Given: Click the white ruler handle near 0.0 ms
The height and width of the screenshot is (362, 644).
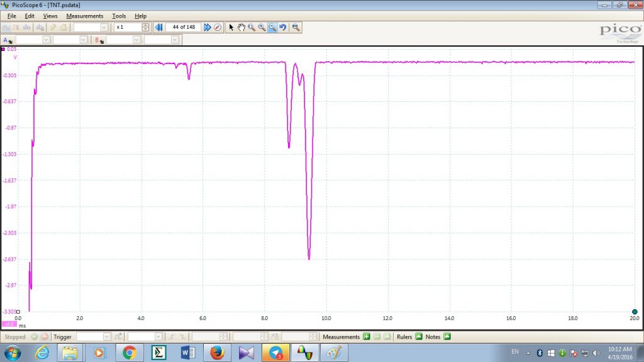Looking at the screenshot, I should (x=18, y=312).
